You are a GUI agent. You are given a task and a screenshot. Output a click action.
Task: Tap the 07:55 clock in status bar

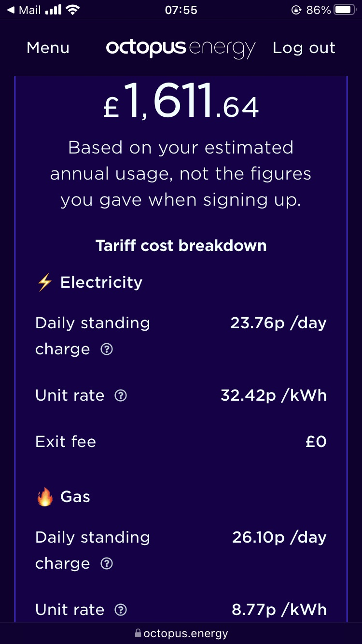(x=181, y=10)
